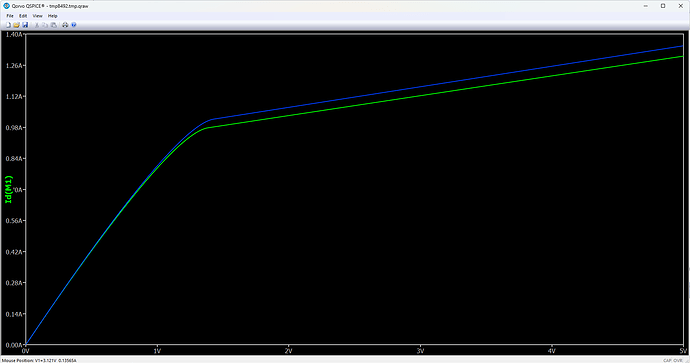
Task: Click the 1V x-axis label
Action: [157, 351]
